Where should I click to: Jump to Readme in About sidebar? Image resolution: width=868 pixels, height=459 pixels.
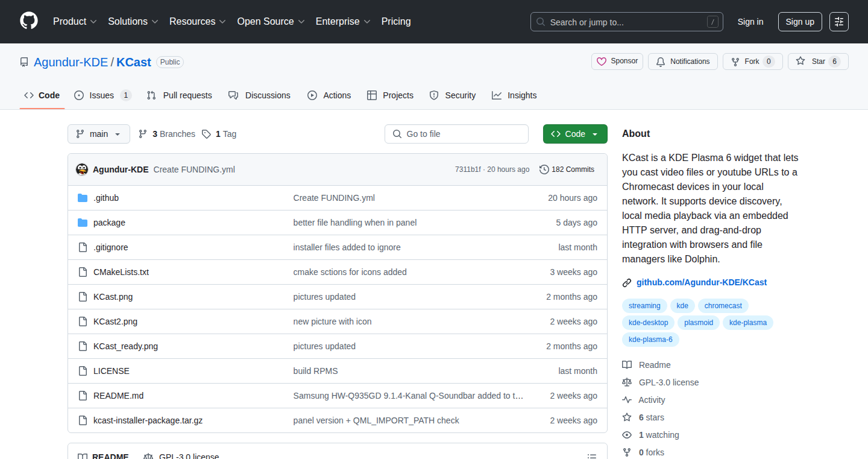647,365
